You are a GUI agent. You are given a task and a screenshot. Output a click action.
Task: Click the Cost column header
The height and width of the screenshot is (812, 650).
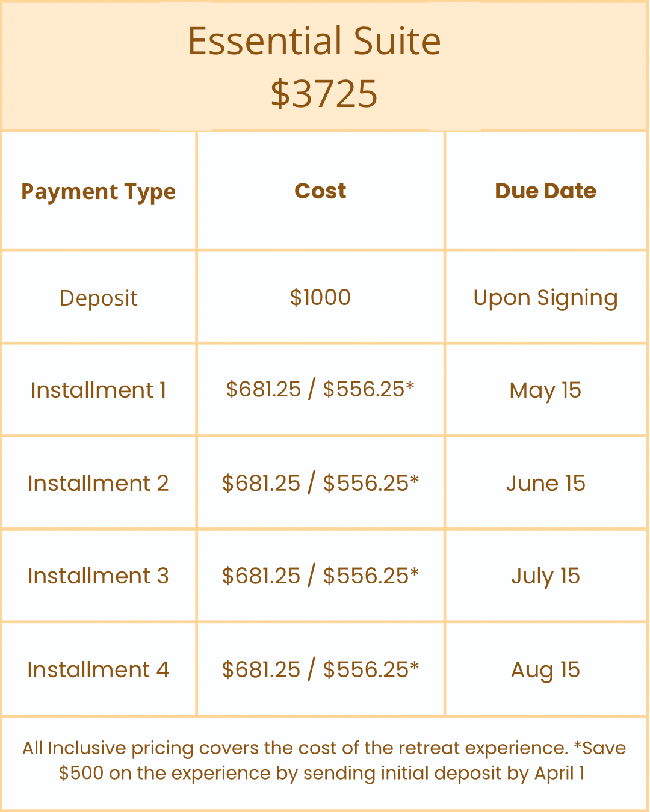[320, 191]
